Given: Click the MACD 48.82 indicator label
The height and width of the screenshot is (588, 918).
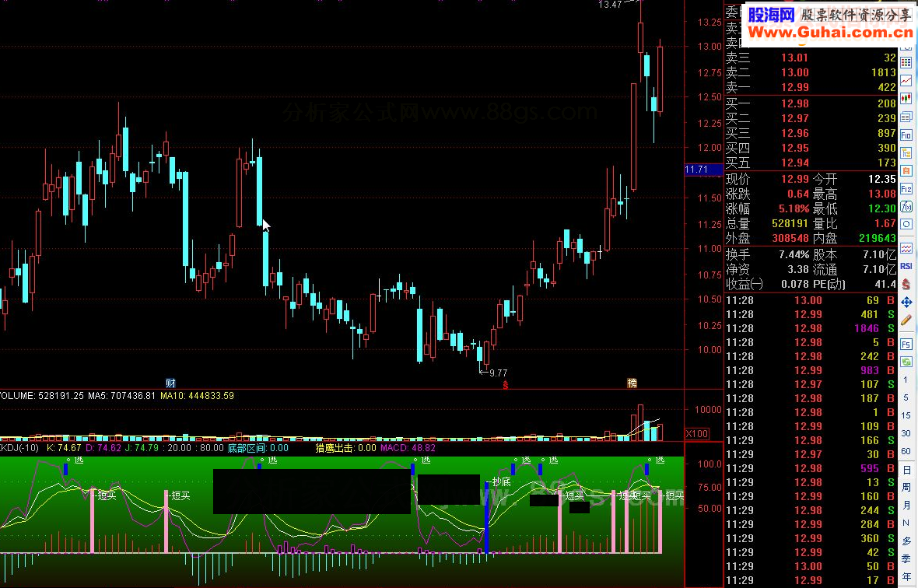Looking at the screenshot, I should (408, 448).
